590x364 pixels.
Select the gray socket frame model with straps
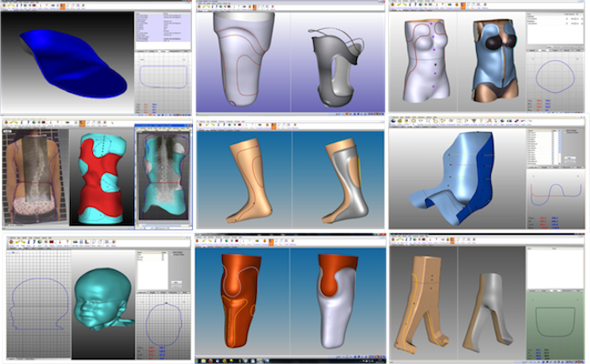click(x=336, y=67)
